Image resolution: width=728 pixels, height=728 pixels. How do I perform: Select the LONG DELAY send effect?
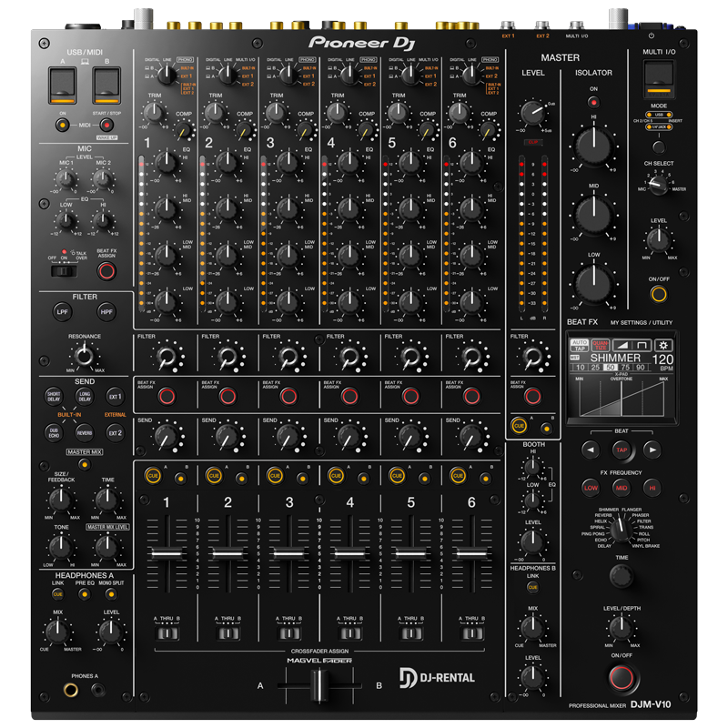click(x=85, y=396)
